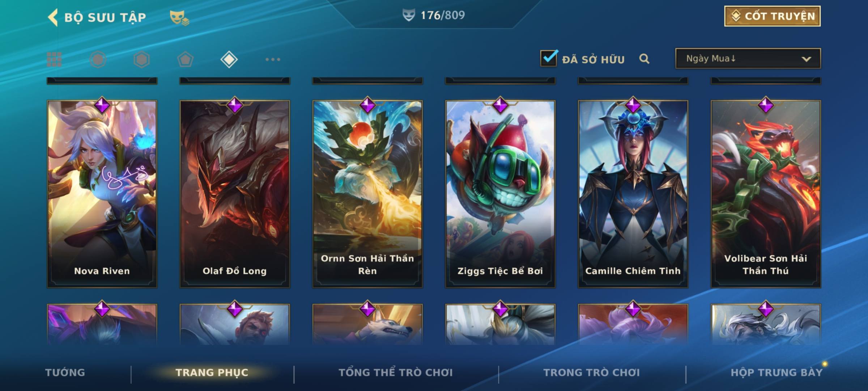
Task: Go to the Hộp Trưng Bày tab
Action: coord(776,373)
